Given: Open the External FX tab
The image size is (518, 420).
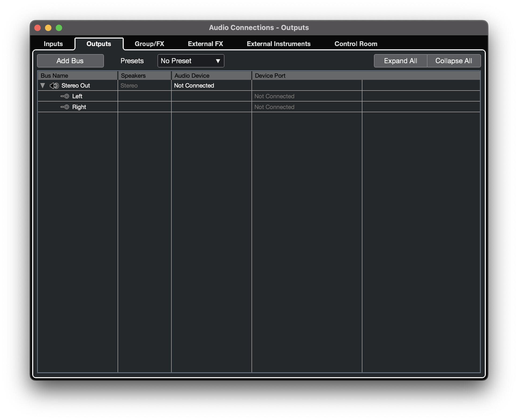Looking at the screenshot, I should (205, 44).
